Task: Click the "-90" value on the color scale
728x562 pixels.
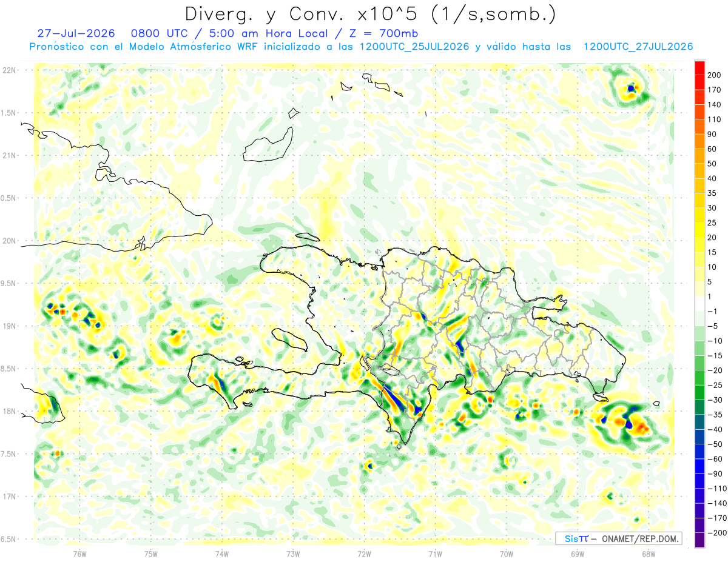Action: (x=714, y=474)
